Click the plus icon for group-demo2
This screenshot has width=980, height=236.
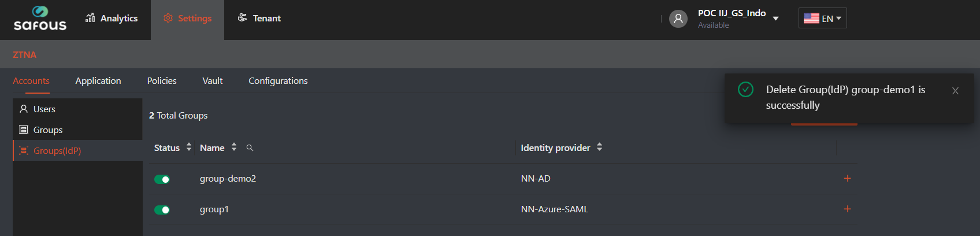click(847, 179)
